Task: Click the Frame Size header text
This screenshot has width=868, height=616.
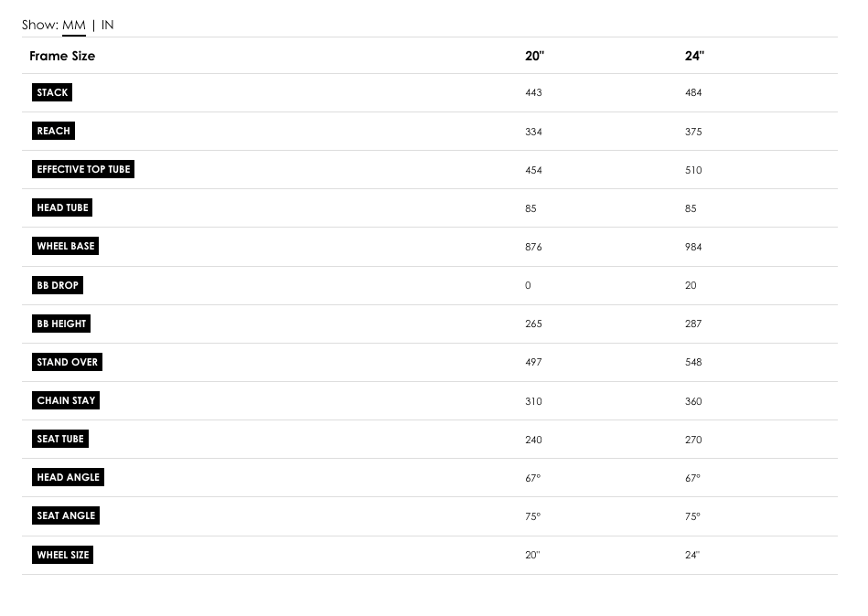Action: (62, 56)
